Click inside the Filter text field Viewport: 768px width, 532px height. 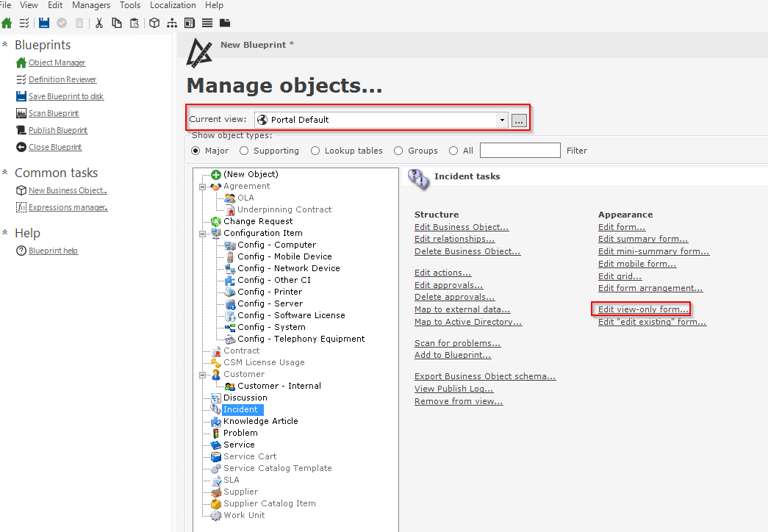click(520, 150)
